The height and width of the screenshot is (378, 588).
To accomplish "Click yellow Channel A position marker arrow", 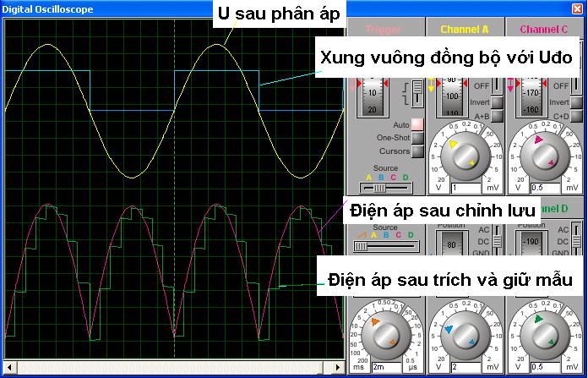I will coord(431,85).
